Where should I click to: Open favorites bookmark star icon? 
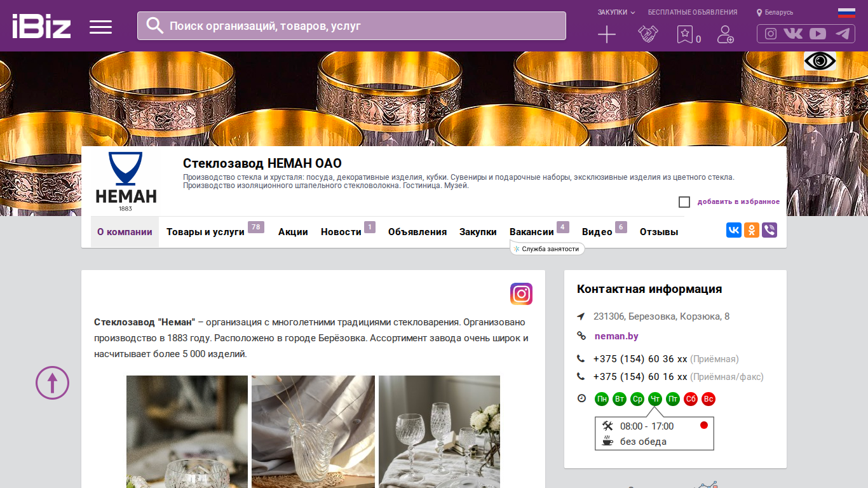(x=684, y=34)
